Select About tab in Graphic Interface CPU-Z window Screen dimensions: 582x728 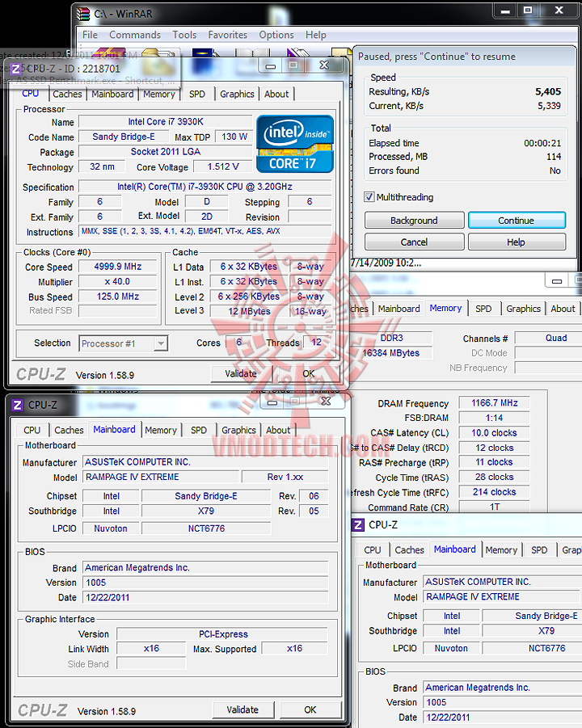pos(278,431)
